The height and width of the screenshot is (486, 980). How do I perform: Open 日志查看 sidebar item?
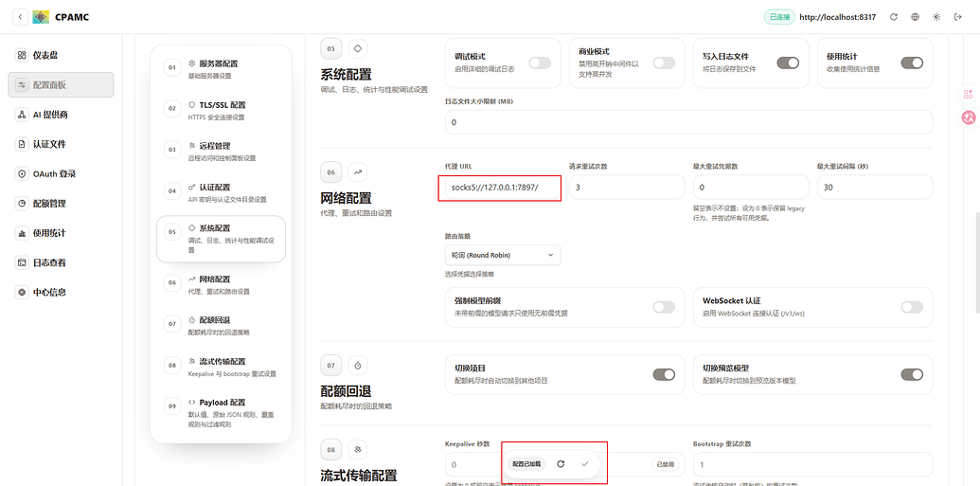pos(61,262)
